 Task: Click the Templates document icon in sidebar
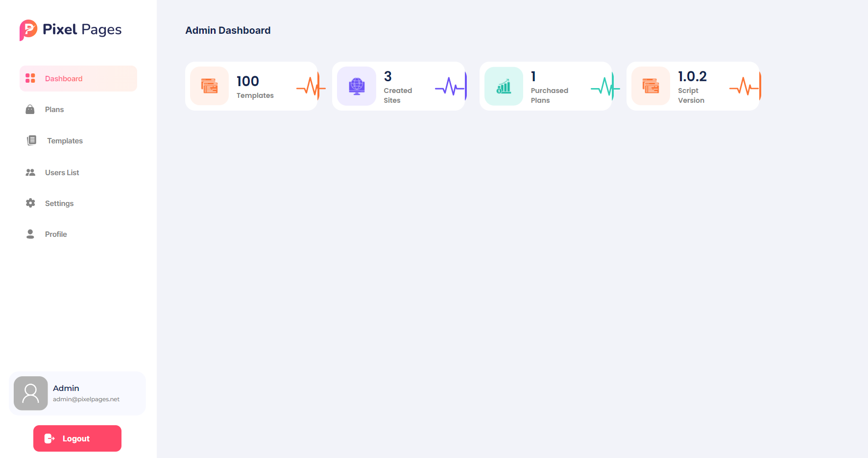(31, 140)
